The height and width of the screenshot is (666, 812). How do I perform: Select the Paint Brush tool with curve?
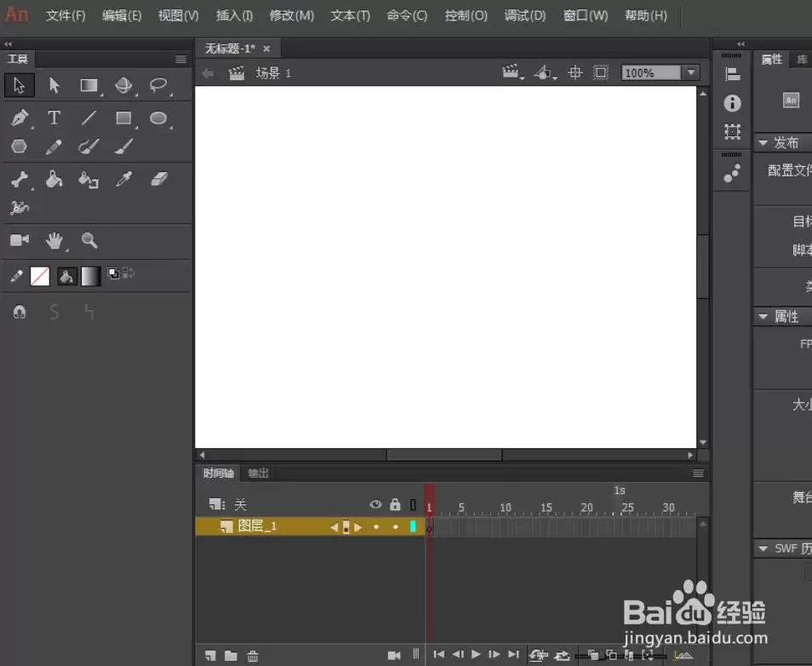tap(89, 146)
